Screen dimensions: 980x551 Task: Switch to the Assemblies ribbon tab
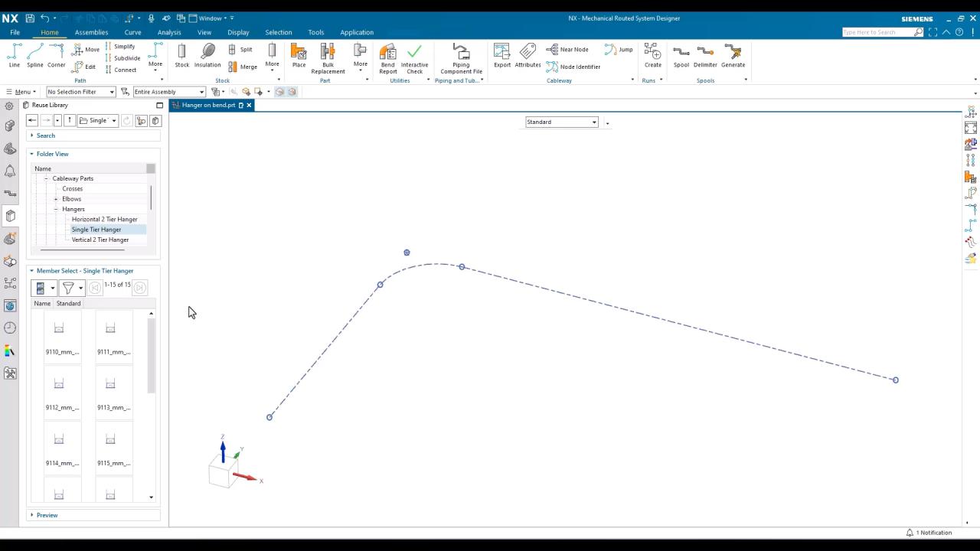coord(91,32)
